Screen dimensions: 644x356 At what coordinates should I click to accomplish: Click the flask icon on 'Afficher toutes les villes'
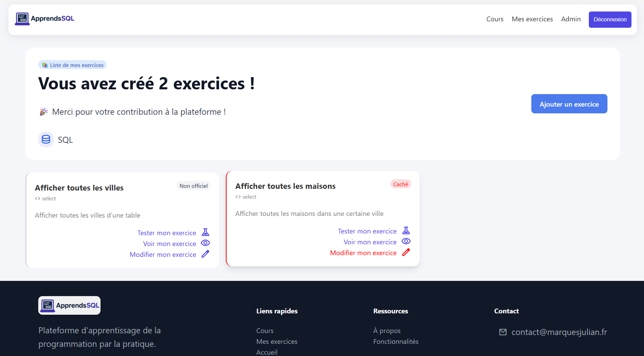(x=205, y=232)
